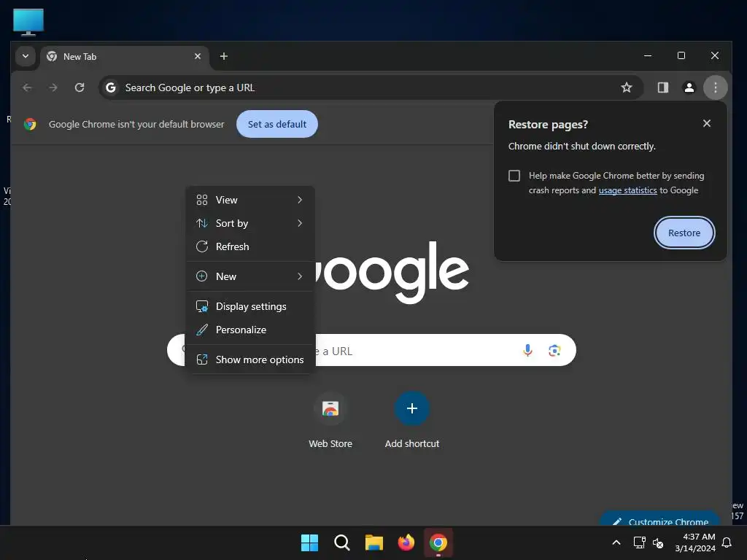Open the View context menu item
Viewport: 747px width, 560px height.
pyautogui.click(x=250, y=200)
